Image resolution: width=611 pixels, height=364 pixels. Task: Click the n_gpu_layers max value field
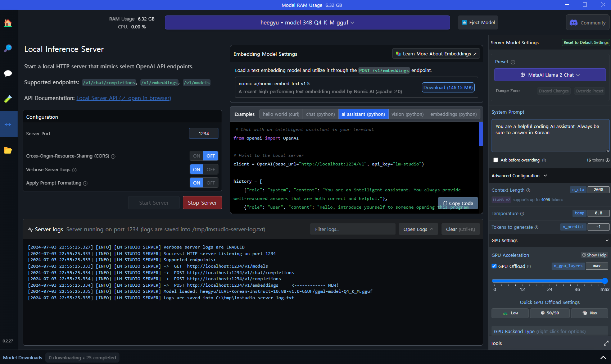pos(597,266)
